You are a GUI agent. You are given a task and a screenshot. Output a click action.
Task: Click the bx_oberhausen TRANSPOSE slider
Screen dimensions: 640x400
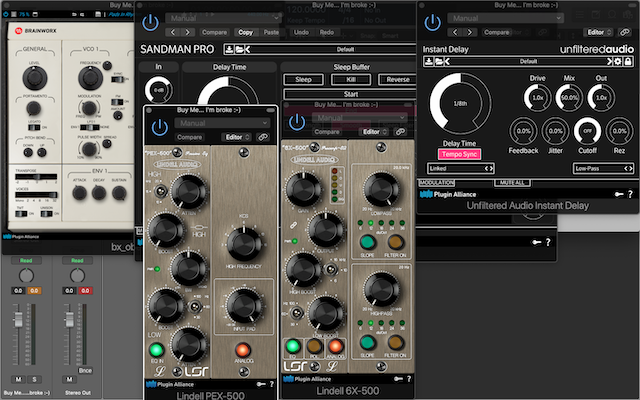tap(36, 177)
